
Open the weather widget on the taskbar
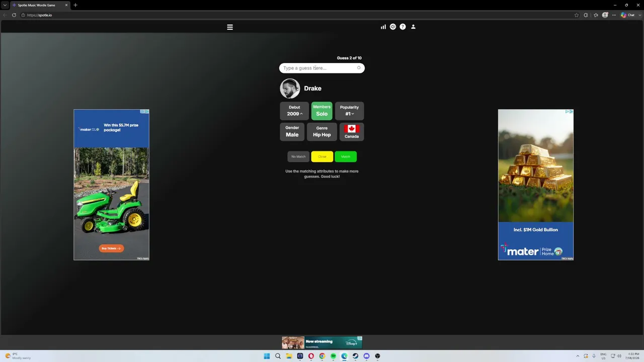tap(18, 356)
